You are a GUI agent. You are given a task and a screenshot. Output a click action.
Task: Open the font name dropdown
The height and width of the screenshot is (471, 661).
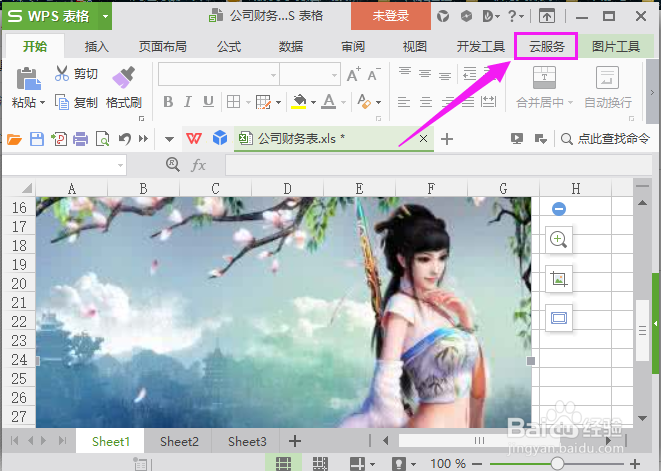tap(274, 75)
